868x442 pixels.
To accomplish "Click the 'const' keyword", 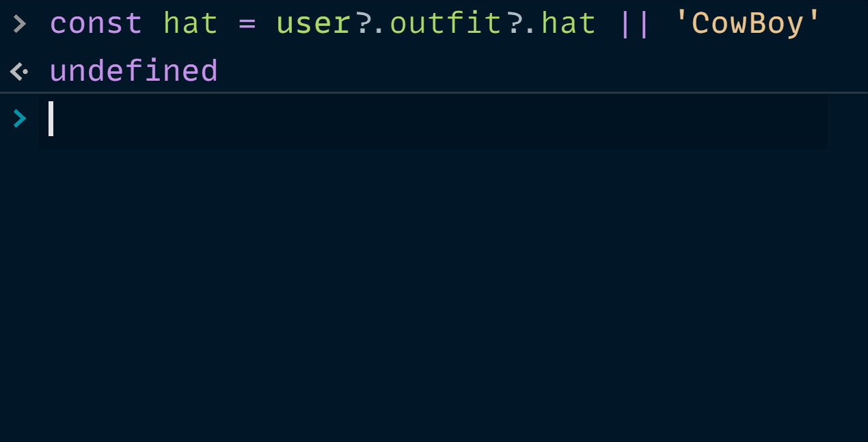I will coord(96,24).
